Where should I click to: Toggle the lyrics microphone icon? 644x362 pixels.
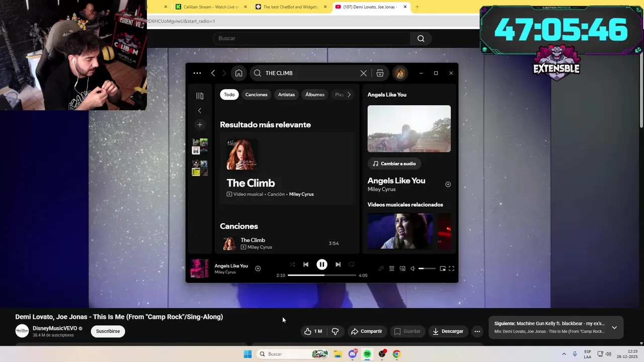(x=381, y=268)
